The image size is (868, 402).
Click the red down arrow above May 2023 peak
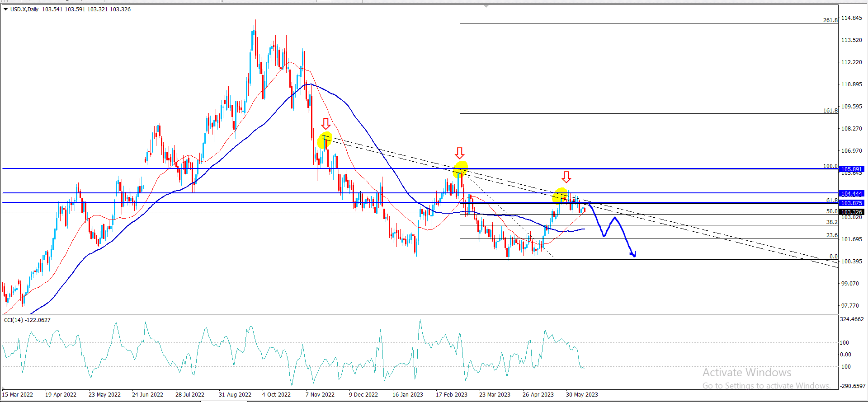[x=566, y=177]
